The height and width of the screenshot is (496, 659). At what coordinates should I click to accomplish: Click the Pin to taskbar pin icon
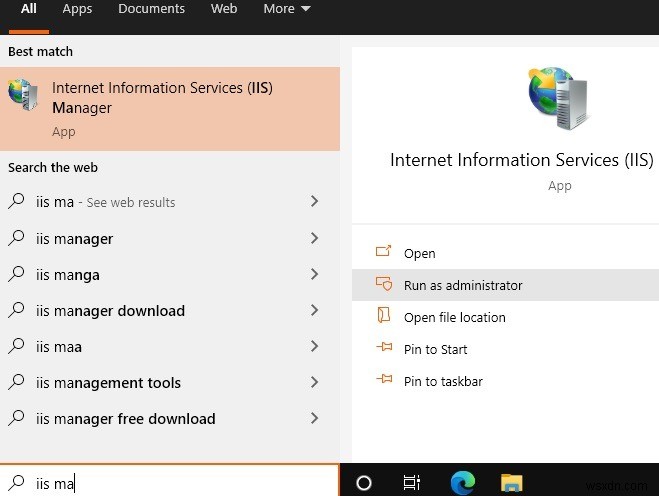click(x=384, y=379)
